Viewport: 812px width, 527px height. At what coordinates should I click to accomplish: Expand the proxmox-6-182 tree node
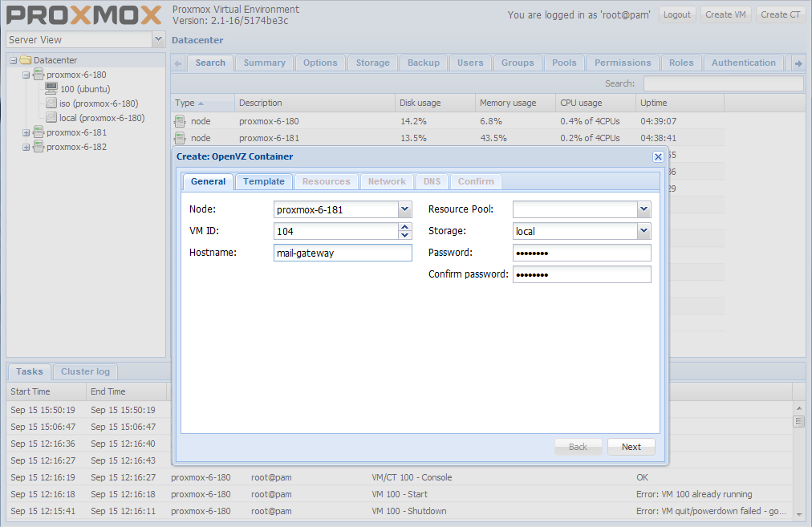tap(26, 148)
